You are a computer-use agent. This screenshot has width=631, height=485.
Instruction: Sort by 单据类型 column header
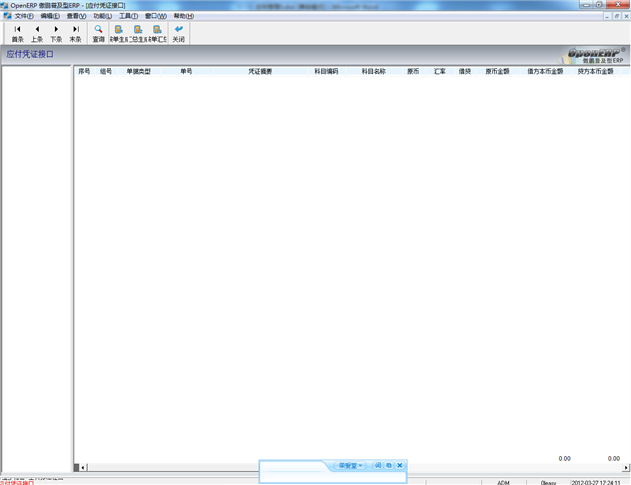139,72
